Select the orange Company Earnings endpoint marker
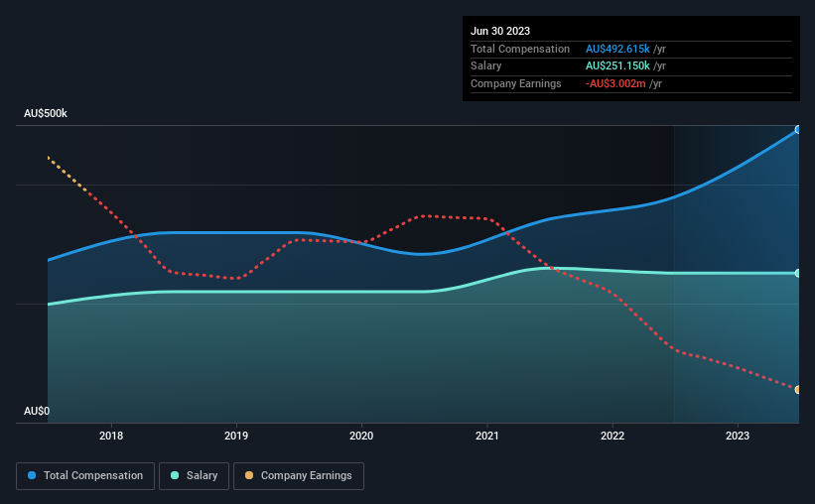Image resolution: width=815 pixels, height=504 pixels. click(798, 390)
